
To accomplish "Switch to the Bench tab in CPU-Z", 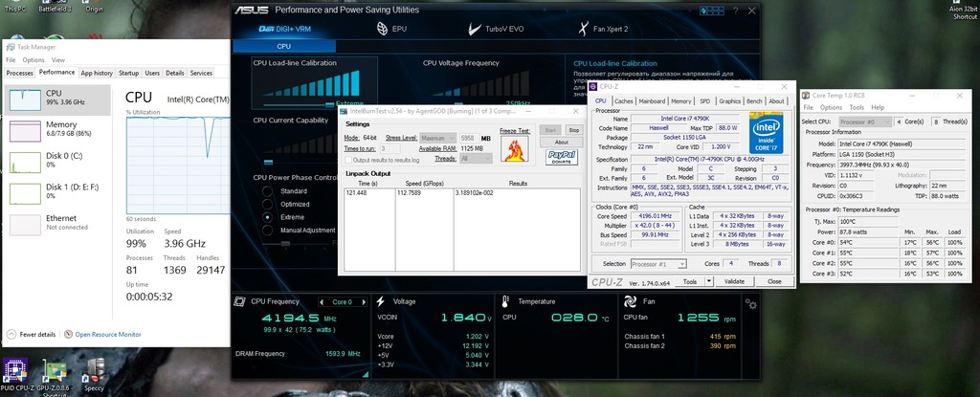I will pos(754,101).
